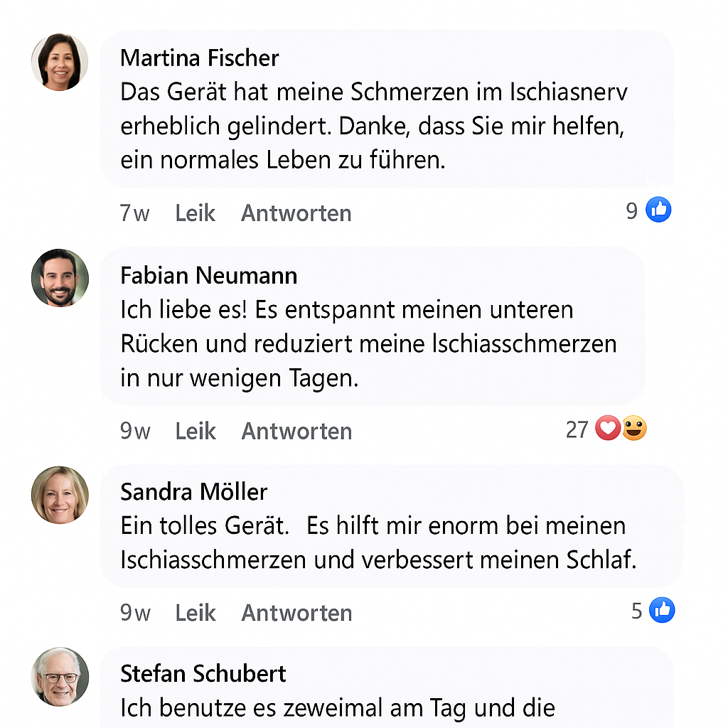This screenshot has height=728, width=728.
Task: Show the 27 reactions count on Fabian's comment
Action: coord(577,429)
